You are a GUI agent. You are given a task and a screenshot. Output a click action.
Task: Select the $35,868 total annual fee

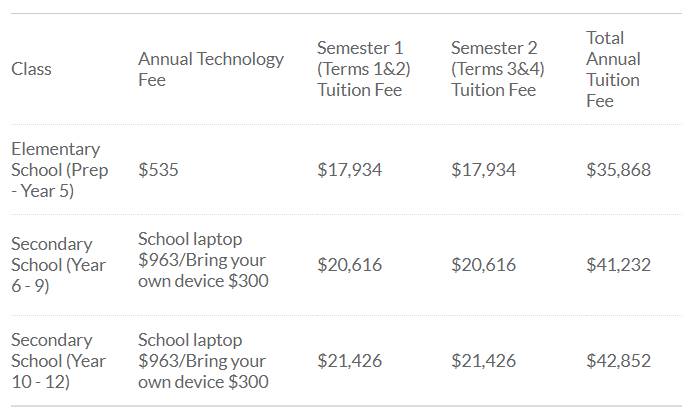(618, 170)
